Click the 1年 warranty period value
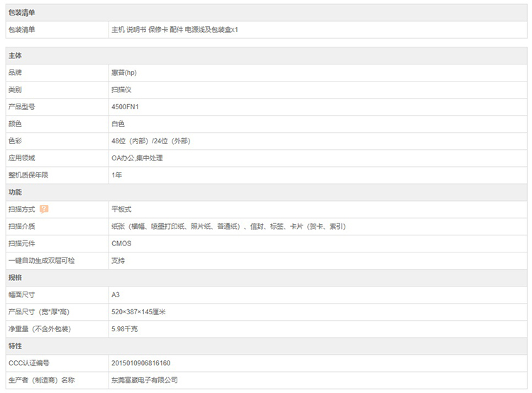 (x=117, y=175)
